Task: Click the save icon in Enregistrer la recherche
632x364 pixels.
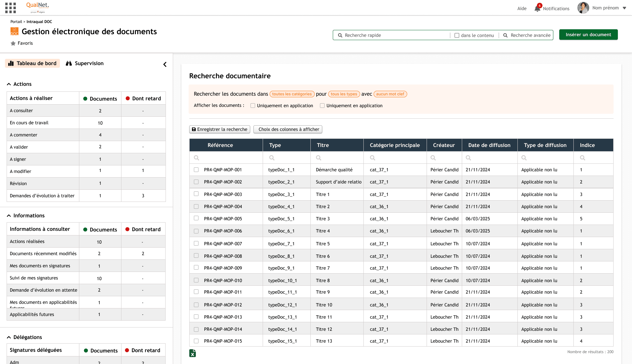Action: click(194, 130)
